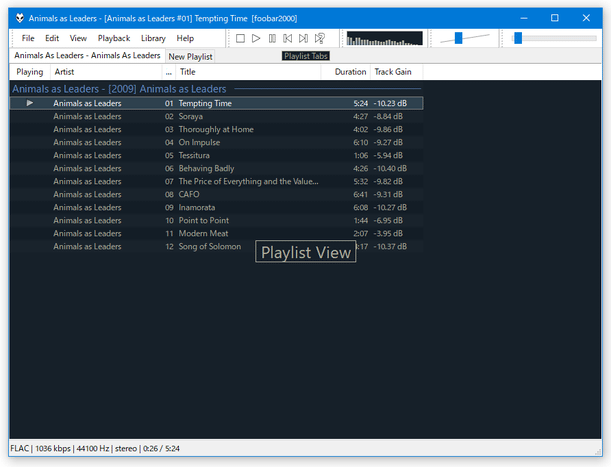
Task: Click the random playback icon
Action: point(320,38)
